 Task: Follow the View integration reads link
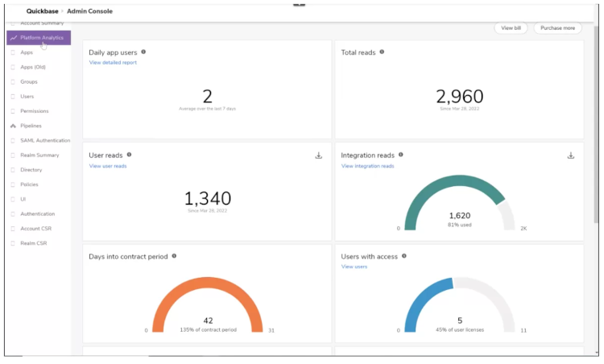367,166
